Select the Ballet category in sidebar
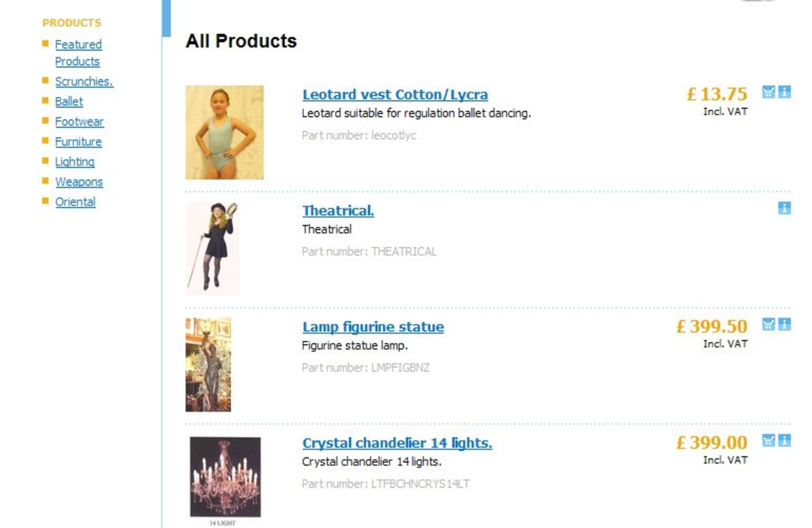812x528 pixels. pyautogui.click(x=69, y=102)
